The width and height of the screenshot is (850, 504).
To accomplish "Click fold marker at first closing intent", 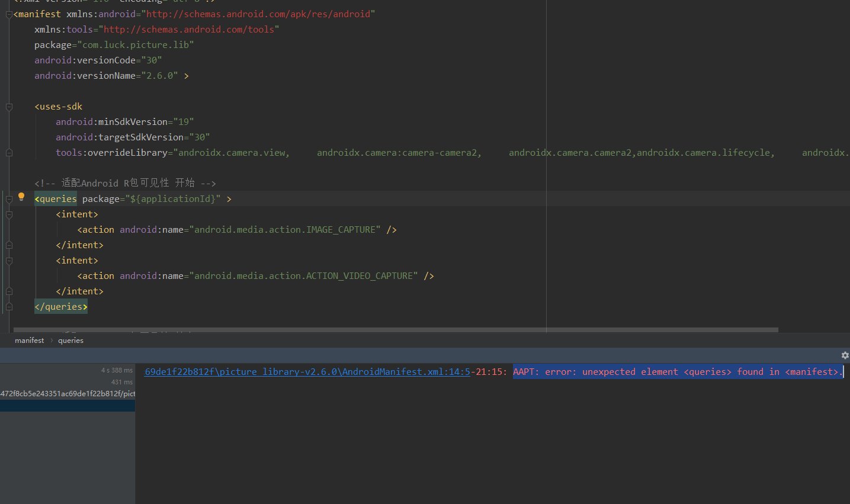I will [x=9, y=245].
